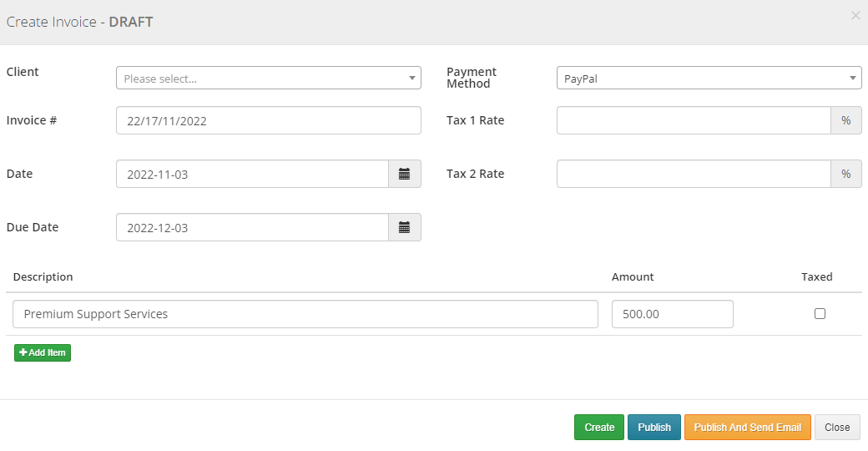The height and width of the screenshot is (451, 868).
Task: Focus the Tax 2 Rate input
Action: [x=694, y=174]
